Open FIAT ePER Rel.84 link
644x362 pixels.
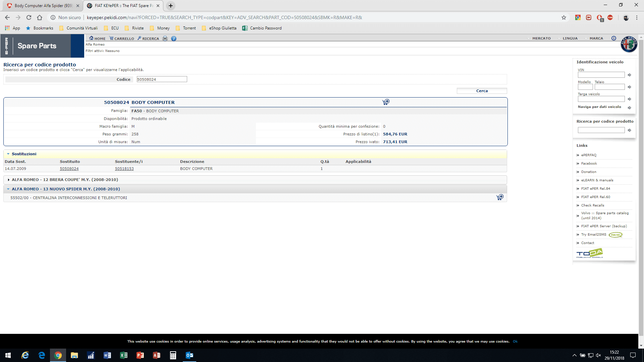596,189
